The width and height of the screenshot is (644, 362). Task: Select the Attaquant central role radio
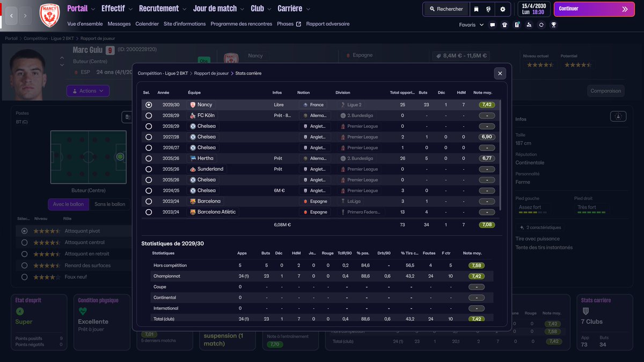click(24, 242)
